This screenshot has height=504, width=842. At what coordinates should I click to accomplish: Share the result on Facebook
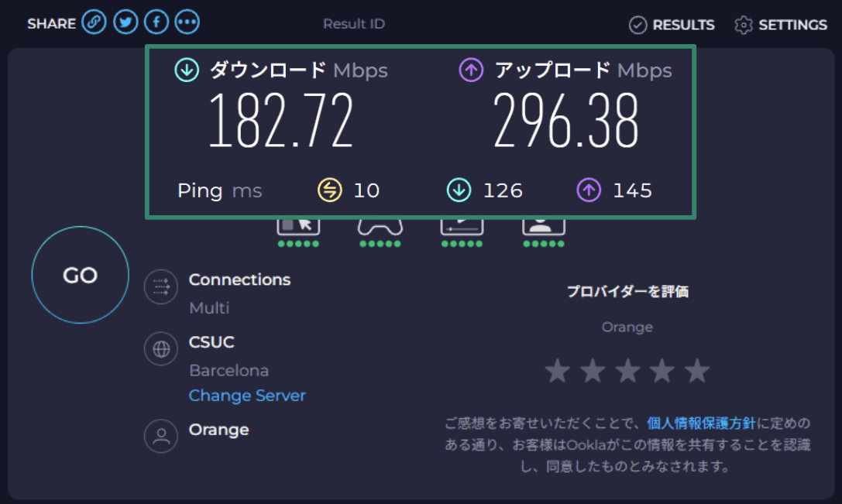(x=156, y=22)
